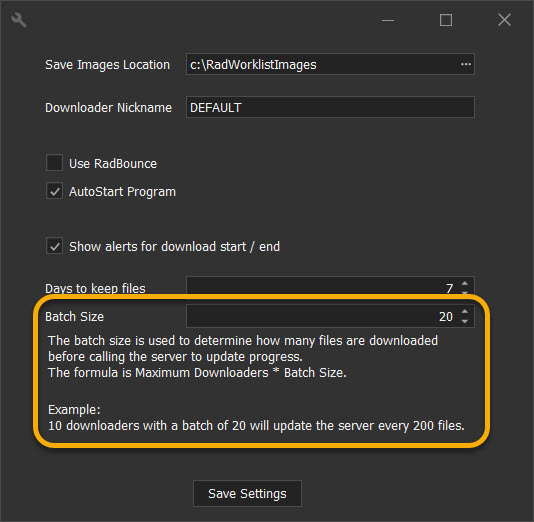Image resolution: width=534 pixels, height=522 pixels.
Task: Maximize the settings window
Action: (x=446, y=20)
